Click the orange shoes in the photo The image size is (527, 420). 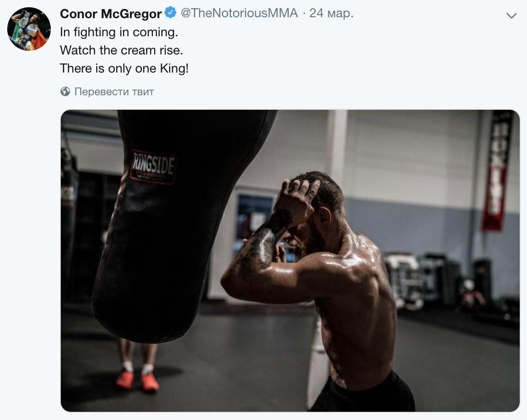click(x=137, y=381)
